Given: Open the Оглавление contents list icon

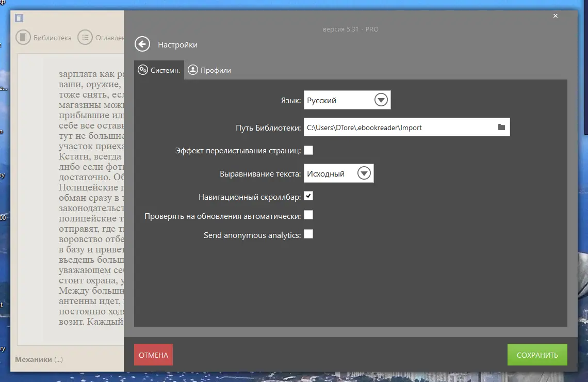Looking at the screenshot, I should click(x=85, y=38).
